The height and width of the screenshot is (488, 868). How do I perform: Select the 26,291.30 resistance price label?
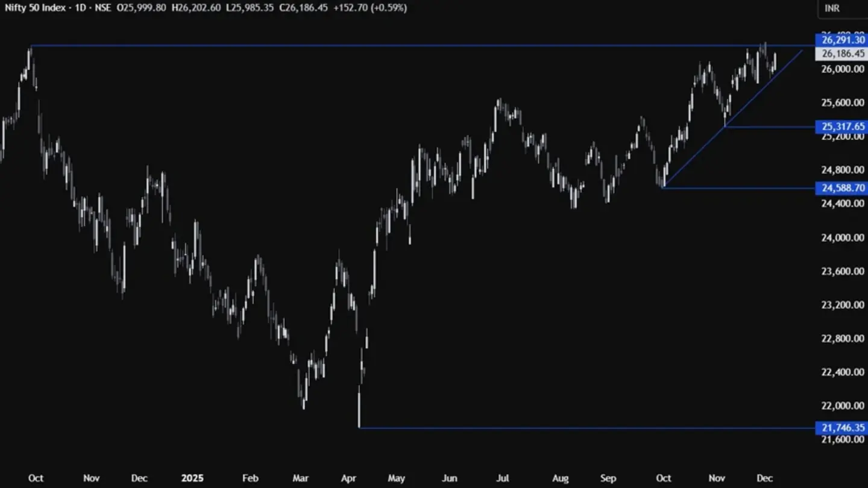(x=841, y=40)
